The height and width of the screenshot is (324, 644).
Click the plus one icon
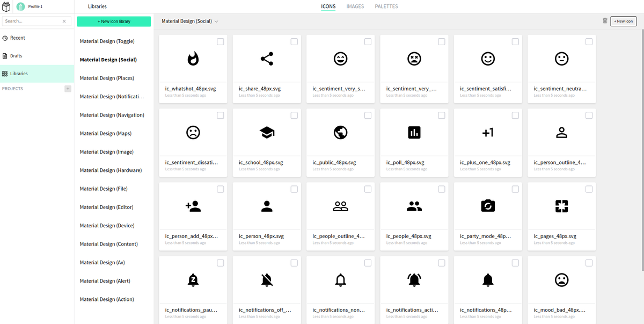coord(488,133)
